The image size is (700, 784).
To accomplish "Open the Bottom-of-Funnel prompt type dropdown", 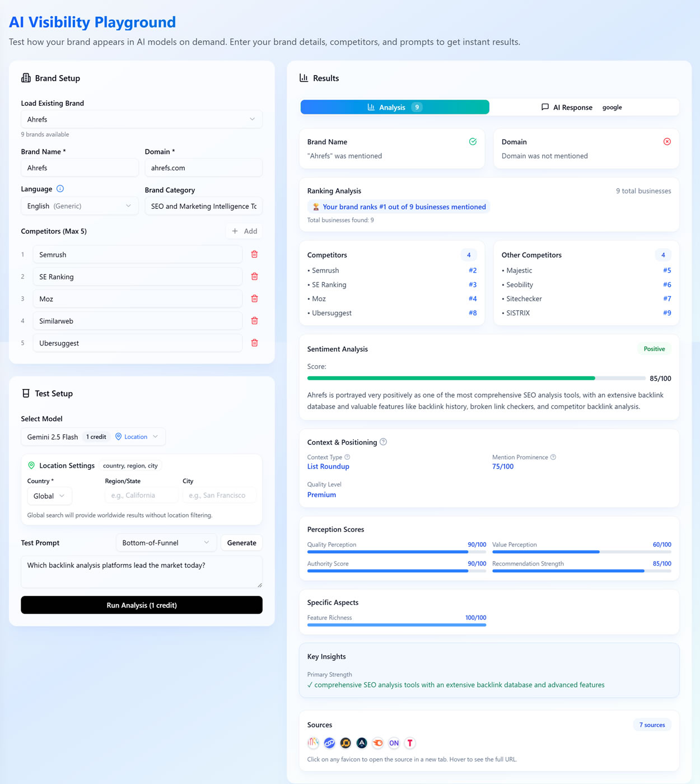I will point(166,543).
